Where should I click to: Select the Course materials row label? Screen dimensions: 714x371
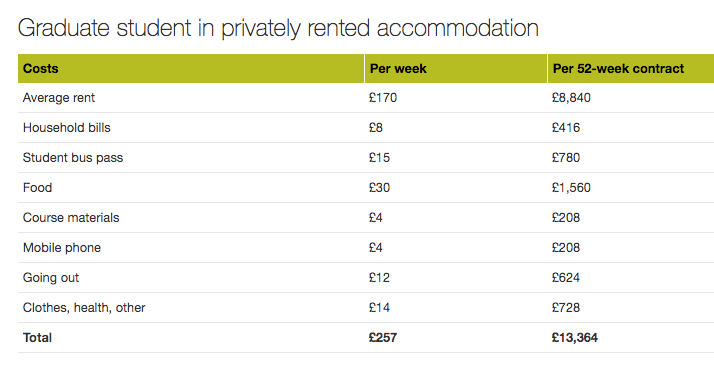[71, 218]
